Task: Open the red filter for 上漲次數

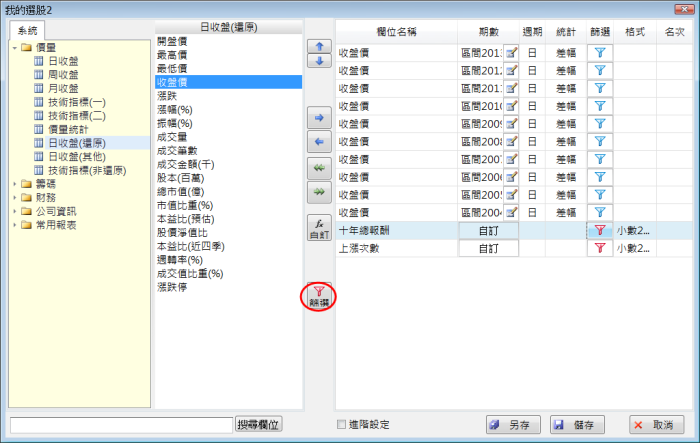Action: (600, 248)
